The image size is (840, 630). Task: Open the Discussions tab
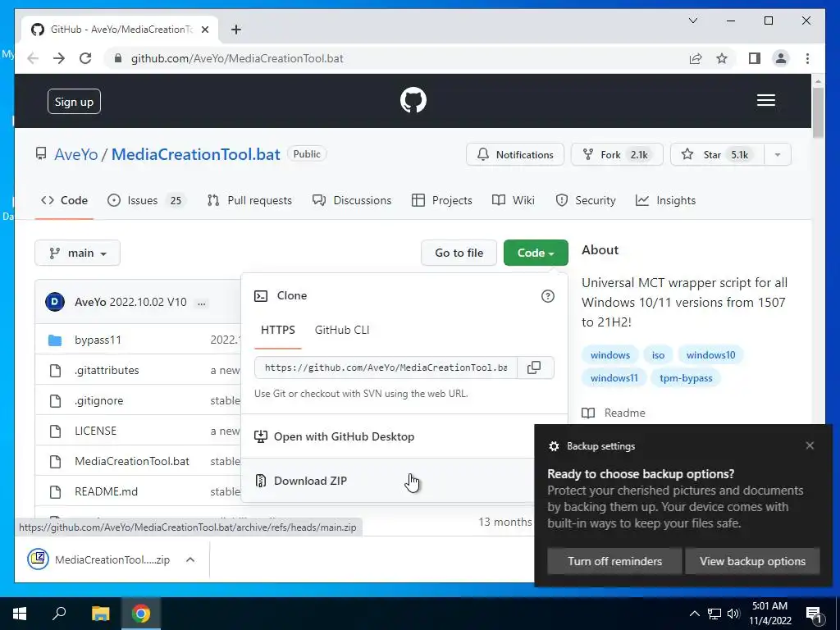point(352,200)
